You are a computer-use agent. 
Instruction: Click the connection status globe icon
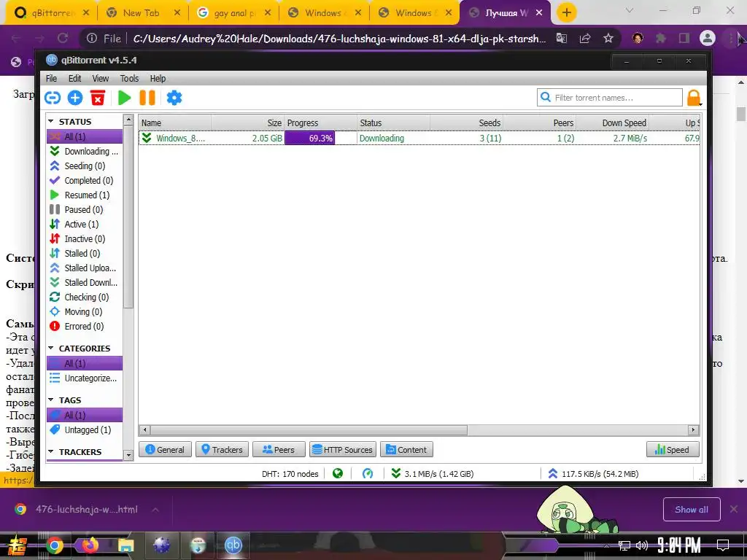pyautogui.click(x=338, y=473)
